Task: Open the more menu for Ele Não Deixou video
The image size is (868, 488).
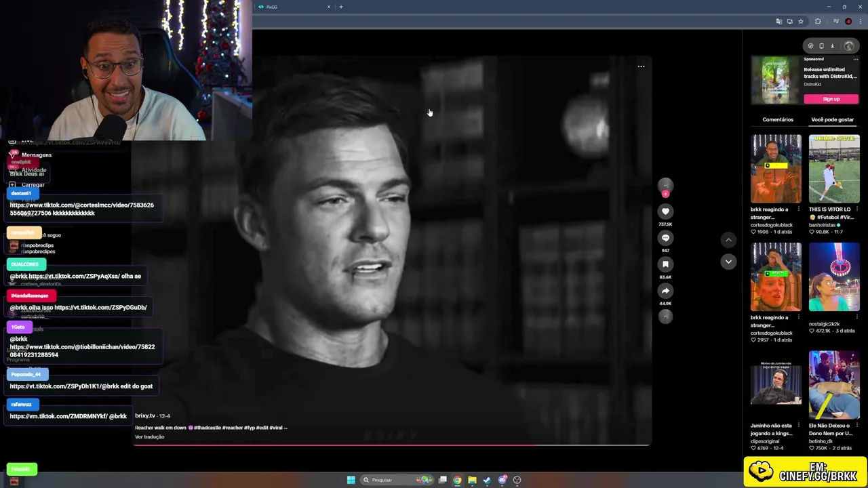Action: [856, 426]
